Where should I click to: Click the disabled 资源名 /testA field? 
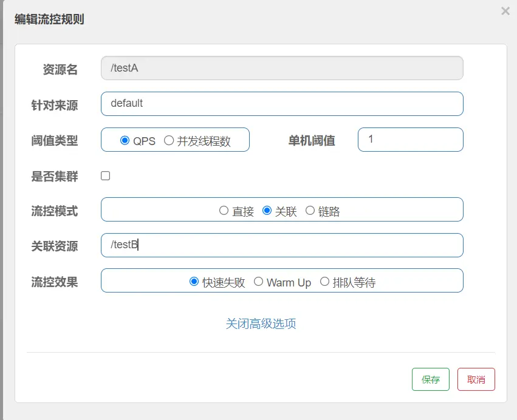click(282, 68)
